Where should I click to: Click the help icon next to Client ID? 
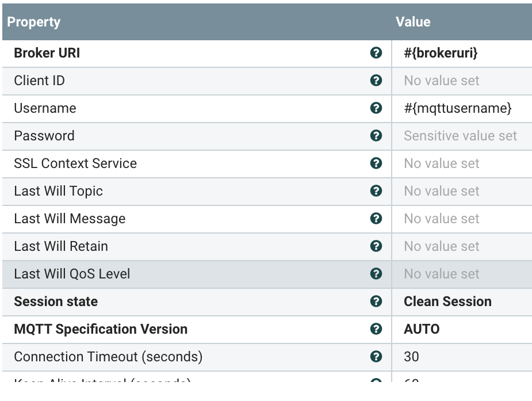pos(376,81)
